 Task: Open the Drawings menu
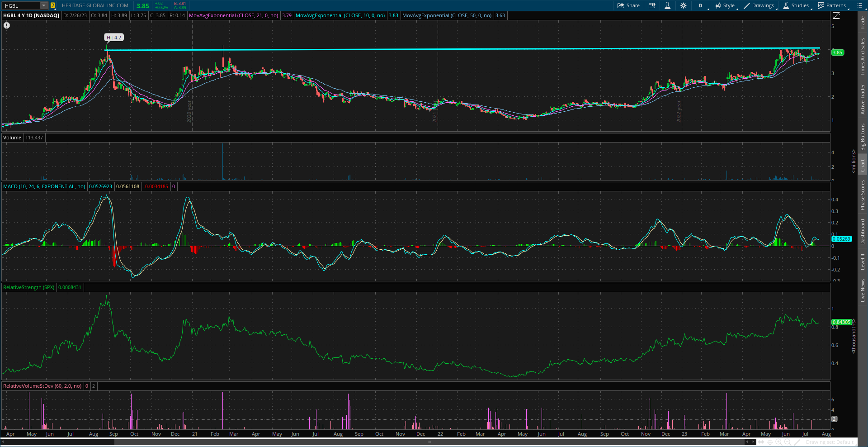(x=759, y=5)
